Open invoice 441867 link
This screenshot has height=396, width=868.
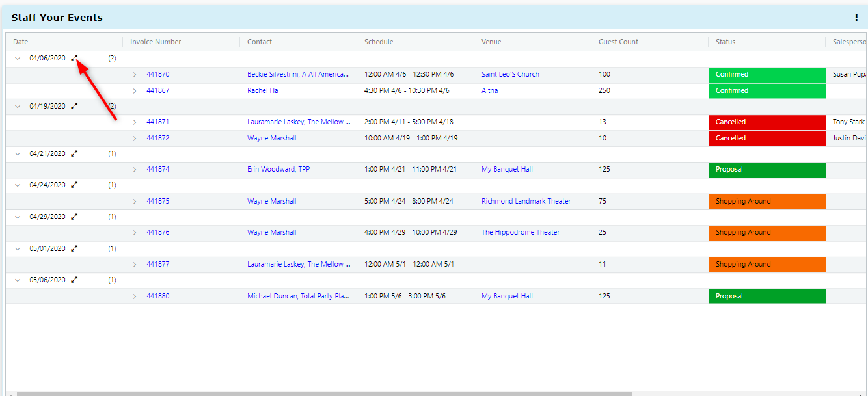[x=157, y=90]
